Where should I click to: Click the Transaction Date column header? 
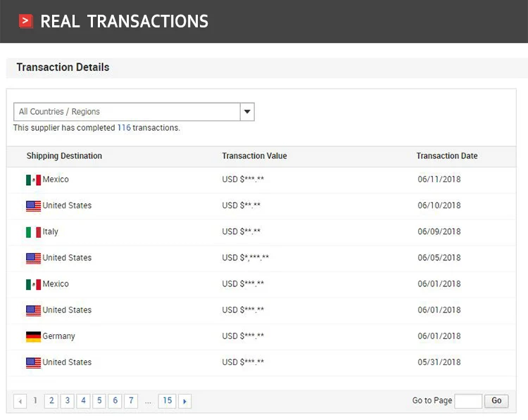446,156
